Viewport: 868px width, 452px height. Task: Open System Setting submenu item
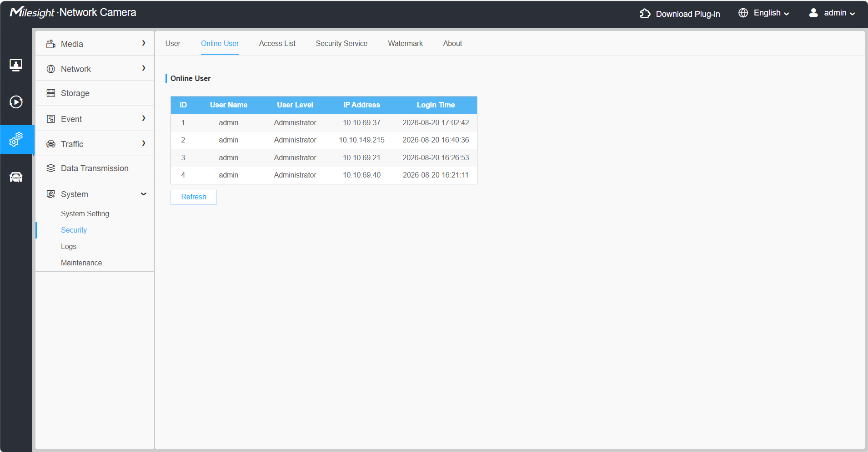point(85,213)
